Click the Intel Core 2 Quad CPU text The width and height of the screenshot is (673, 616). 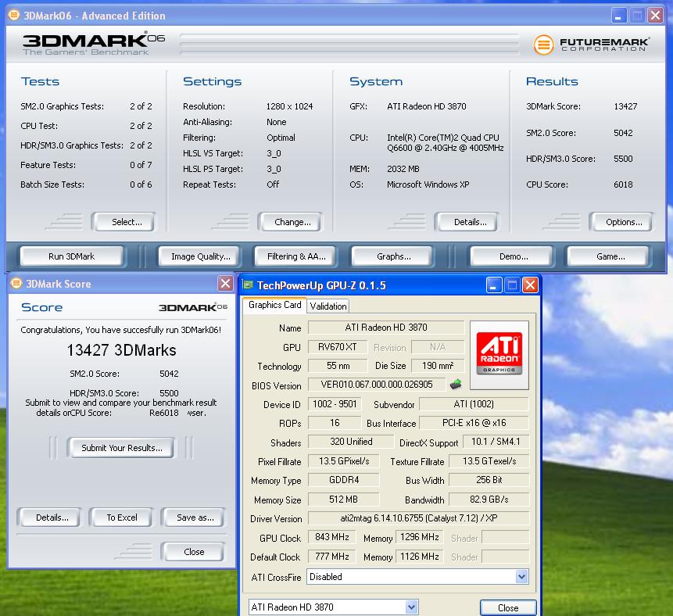[445, 142]
